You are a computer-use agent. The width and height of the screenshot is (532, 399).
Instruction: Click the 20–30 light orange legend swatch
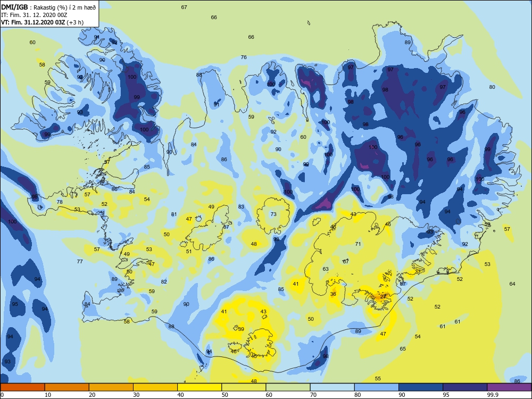[111, 387]
